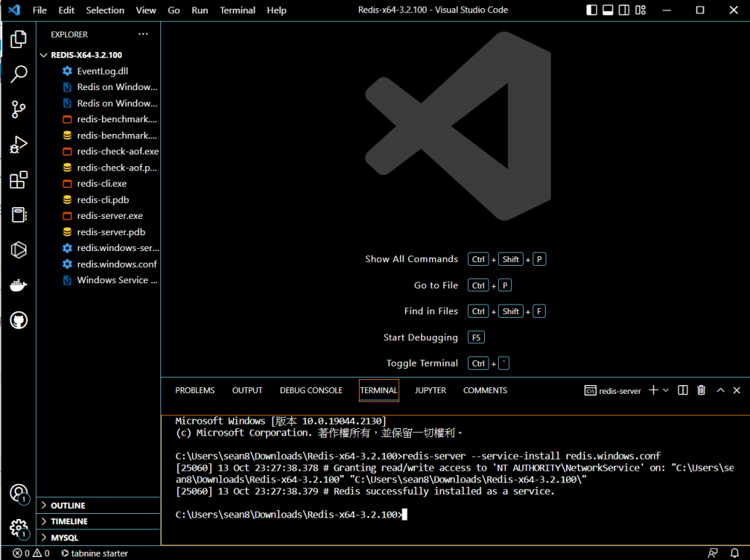Open the Selection menu
This screenshot has width=750, height=560.
105,10
